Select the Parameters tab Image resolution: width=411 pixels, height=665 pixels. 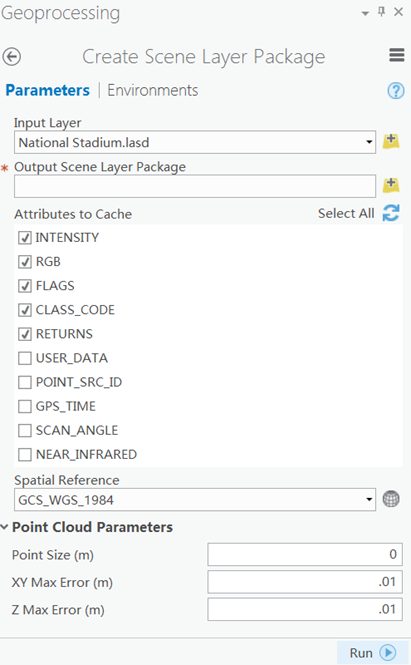click(x=48, y=90)
